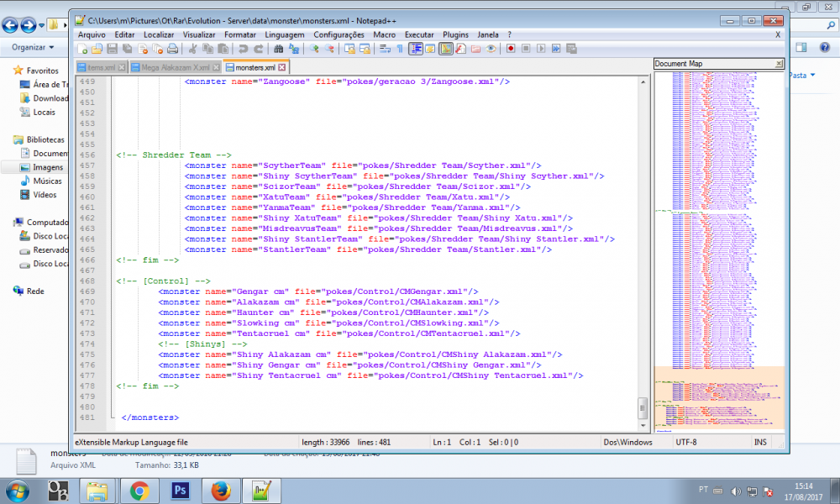Toggle Explorer preview pane button

point(801,47)
